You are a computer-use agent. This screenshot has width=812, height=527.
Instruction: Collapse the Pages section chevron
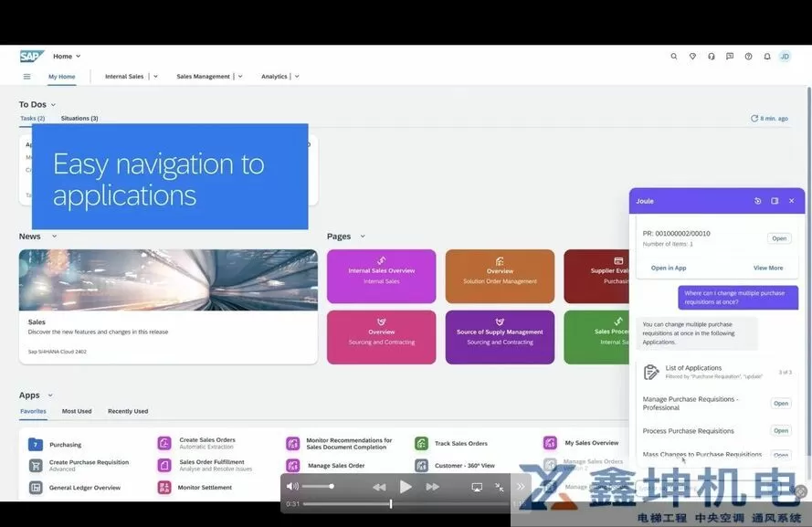tap(363, 236)
